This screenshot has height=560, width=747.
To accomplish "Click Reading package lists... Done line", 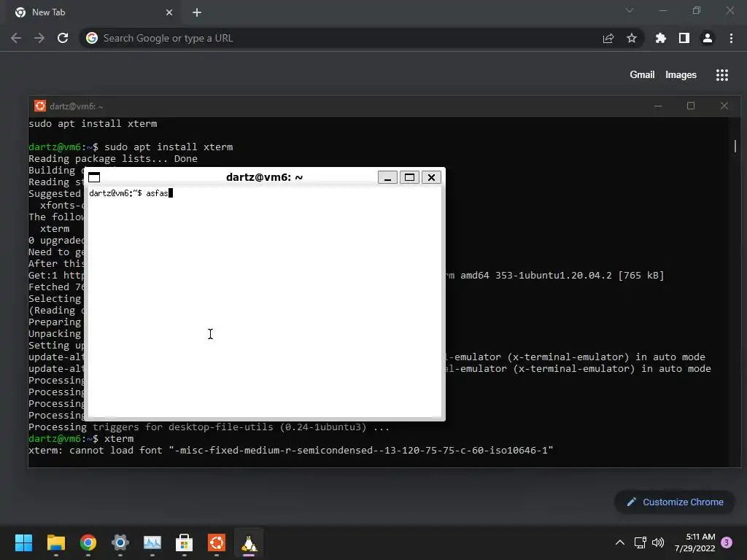I will (113, 158).
